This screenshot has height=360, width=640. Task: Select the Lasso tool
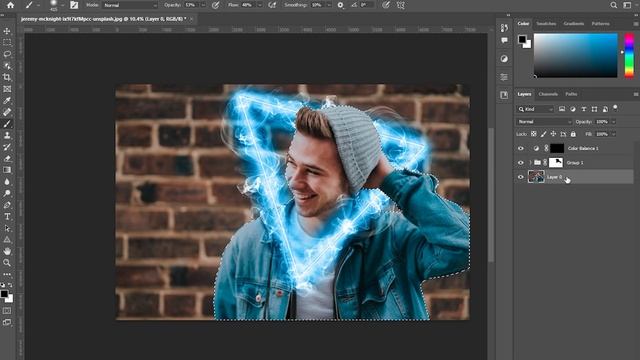coord(7,54)
